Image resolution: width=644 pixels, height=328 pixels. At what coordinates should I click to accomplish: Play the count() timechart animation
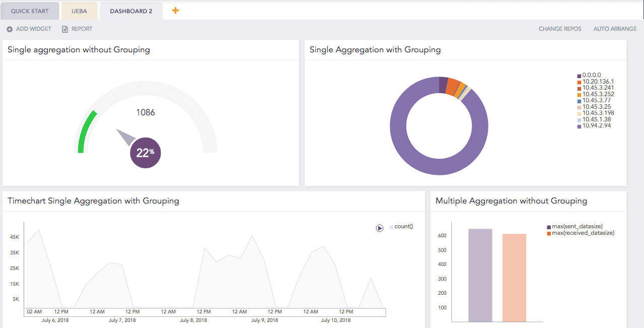(x=379, y=228)
